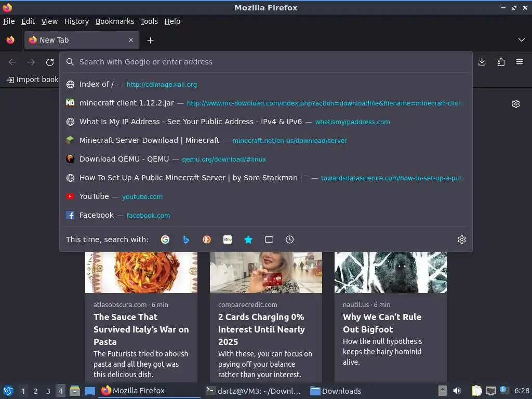532x399 pixels.
Task: Choose the minecraft client 1.12.2.jar suggestion
Action: [266, 103]
